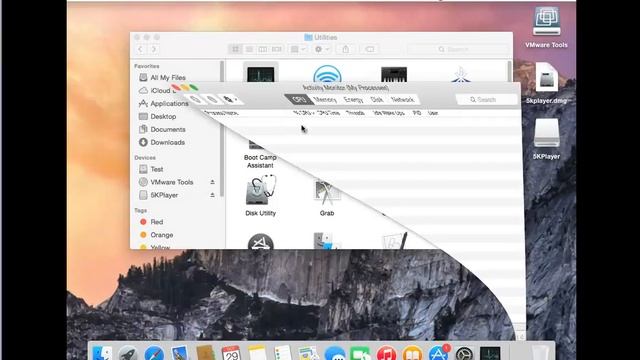Go forward in Finder Utilities window
The height and width of the screenshot is (360, 640).
pos(154,49)
